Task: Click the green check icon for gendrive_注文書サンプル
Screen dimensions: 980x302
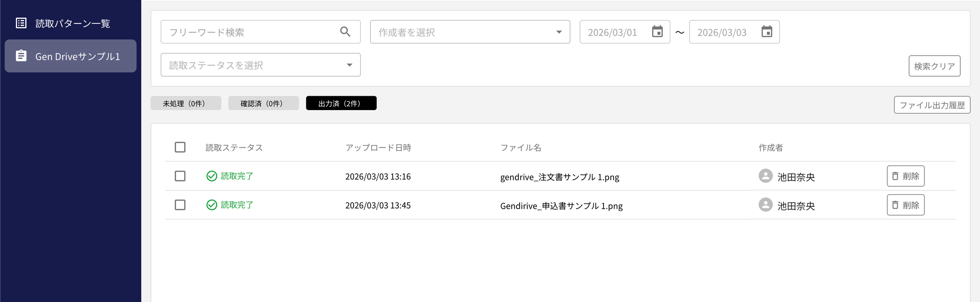Action: [212, 176]
